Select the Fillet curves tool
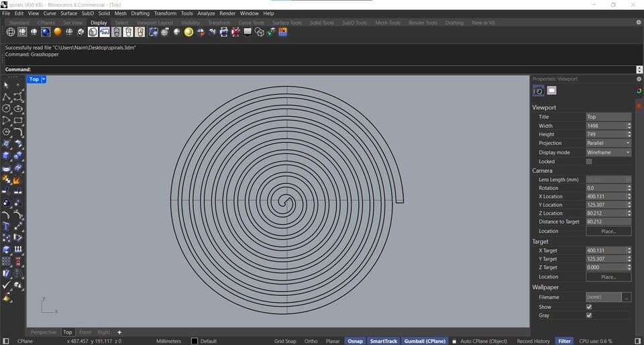This screenshot has height=345, width=644. [18, 132]
